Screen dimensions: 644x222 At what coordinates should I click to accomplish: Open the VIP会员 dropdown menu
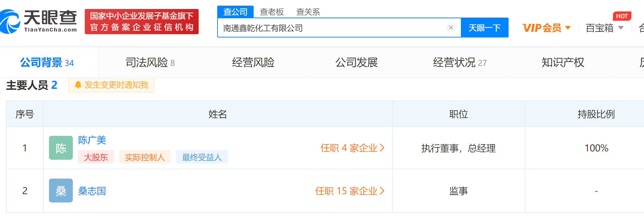pyautogui.click(x=546, y=28)
